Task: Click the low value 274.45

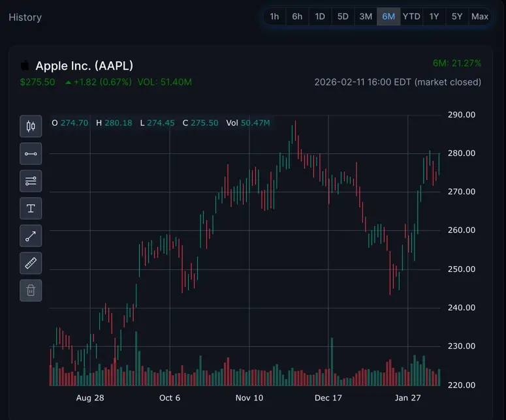Action: [161, 123]
